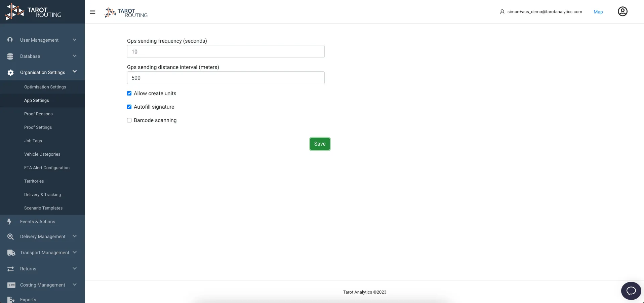Uncheck Allow create units checkbox

pos(129,93)
